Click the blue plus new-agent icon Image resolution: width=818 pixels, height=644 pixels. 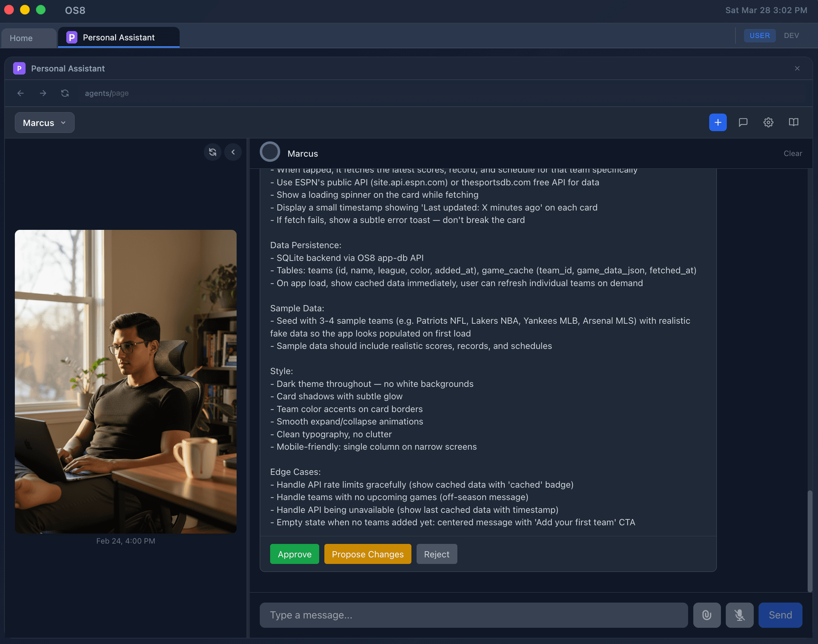tap(717, 123)
